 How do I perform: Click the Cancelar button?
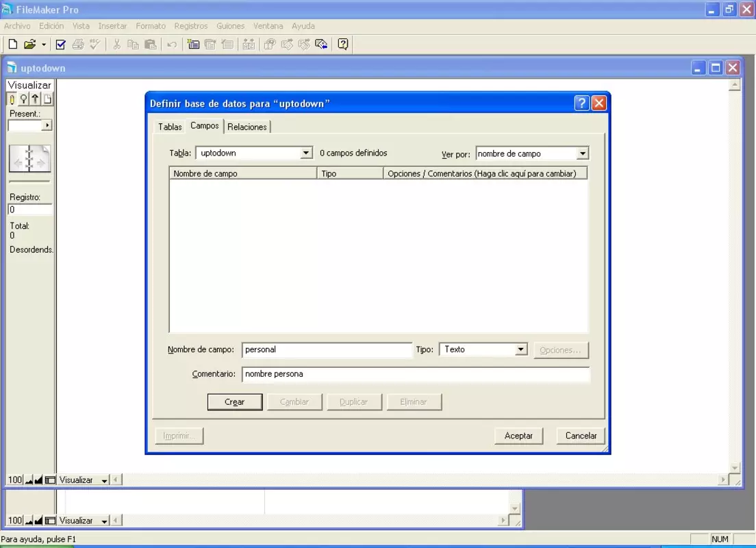point(581,436)
